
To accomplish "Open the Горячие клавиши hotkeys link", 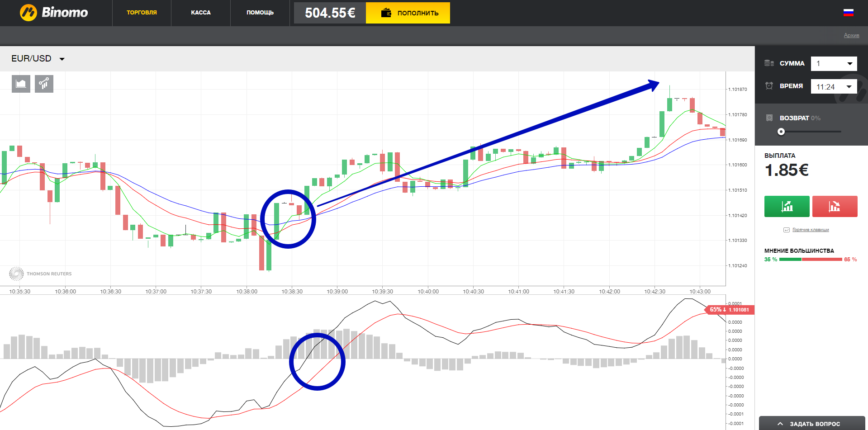I will point(810,230).
